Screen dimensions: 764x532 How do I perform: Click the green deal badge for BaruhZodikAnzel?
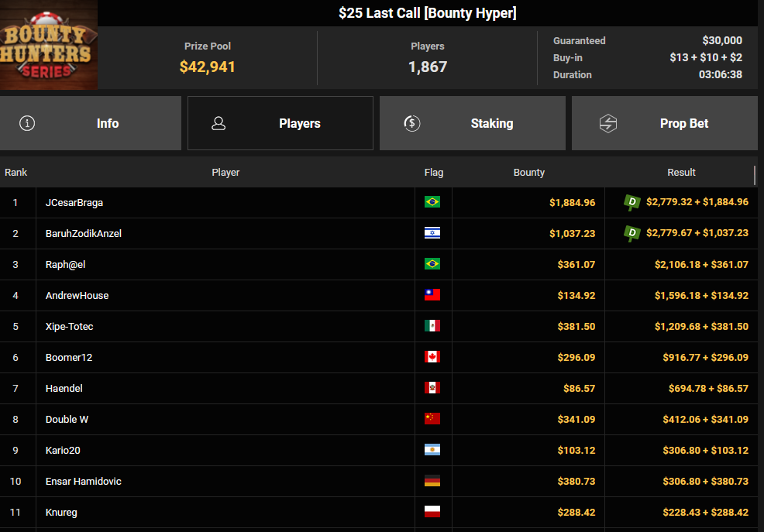click(632, 233)
